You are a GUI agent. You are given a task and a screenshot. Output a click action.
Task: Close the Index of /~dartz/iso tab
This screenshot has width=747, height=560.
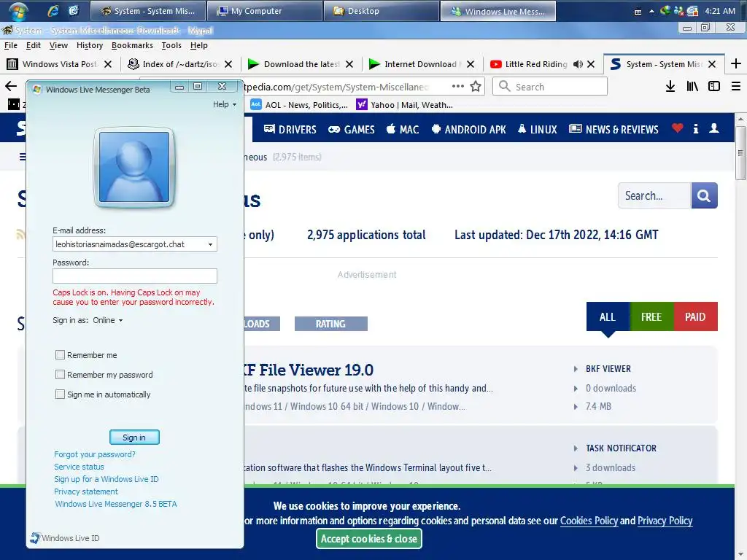[x=228, y=64]
